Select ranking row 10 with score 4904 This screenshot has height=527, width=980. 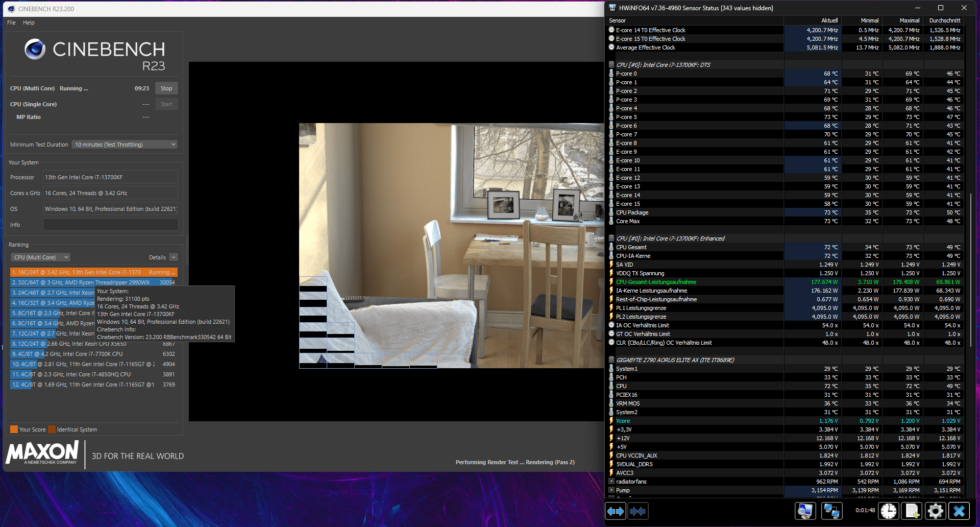pos(93,364)
